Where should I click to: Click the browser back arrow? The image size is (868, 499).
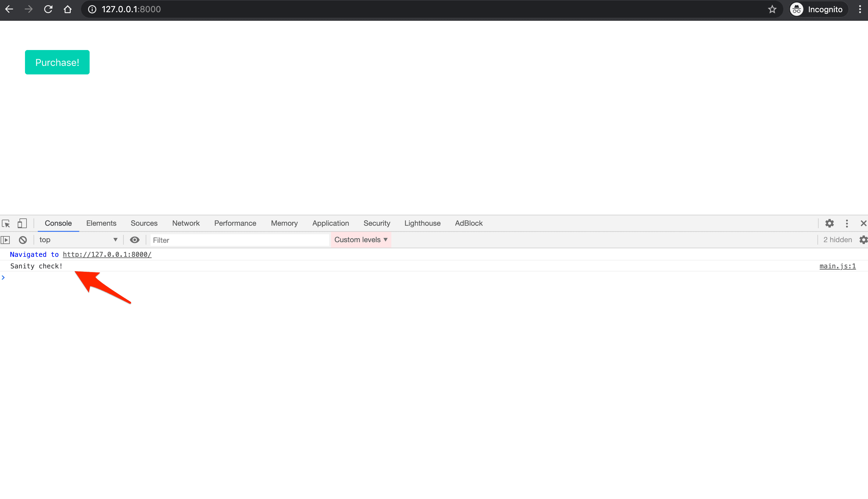point(9,9)
